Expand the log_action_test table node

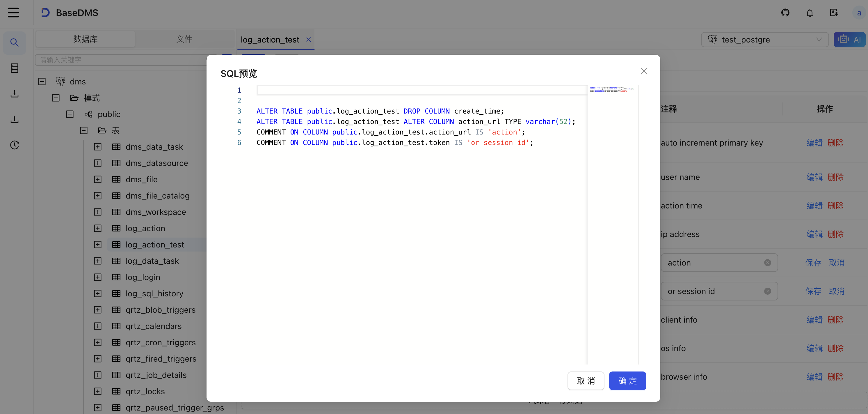(x=98, y=245)
